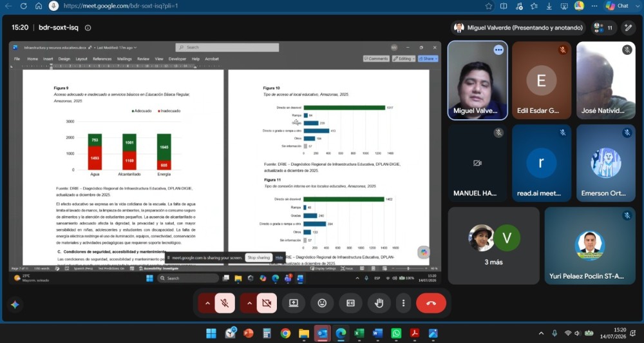The width and height of the screenshot is (644, 343).
Task: Click the microphone permission icon in address bar
Action: [53, 6]
